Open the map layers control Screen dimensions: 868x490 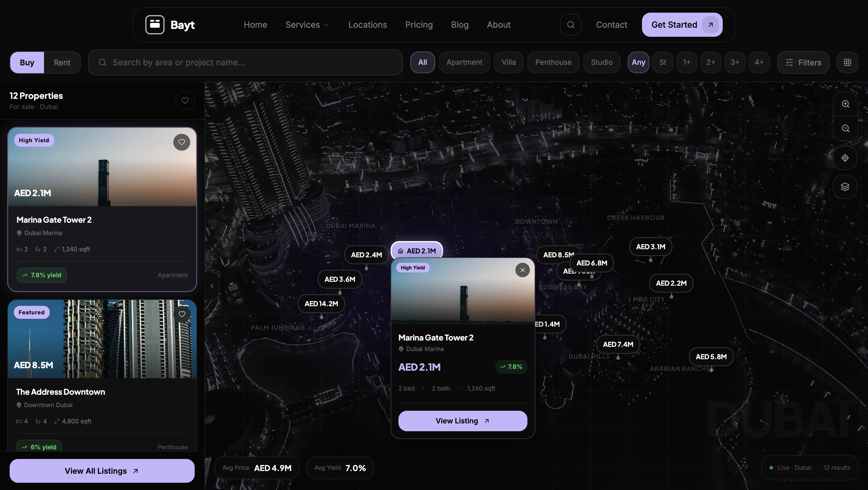(845, 187)
